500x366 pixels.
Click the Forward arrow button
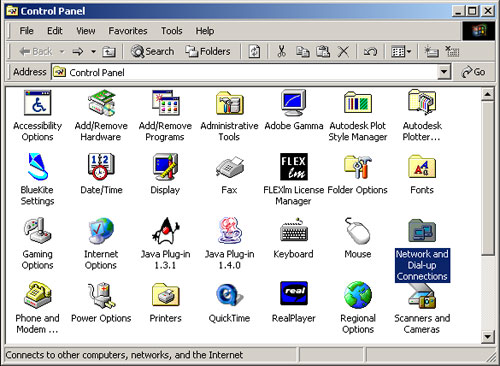pos(78,52)
